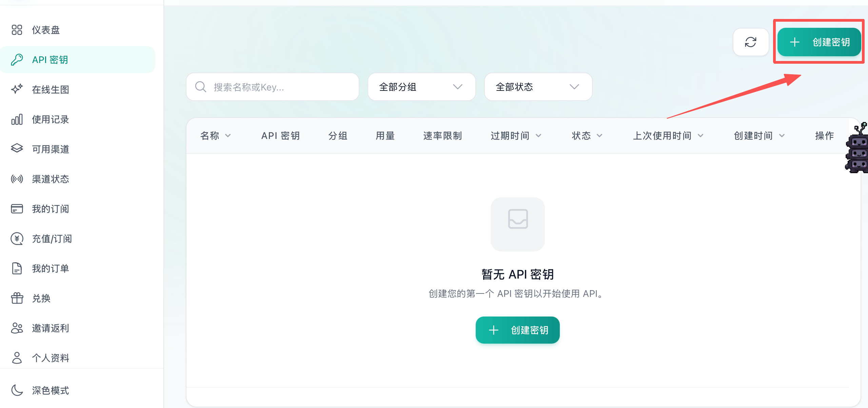Image resolution: width=868 pixels, height=408 pixels.
Task: Click top-right 创建密钥 button
Action: click(819, 42)
